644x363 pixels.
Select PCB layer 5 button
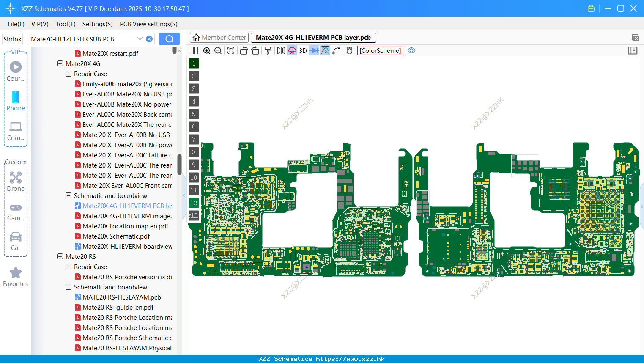click(x=194, y=114)
